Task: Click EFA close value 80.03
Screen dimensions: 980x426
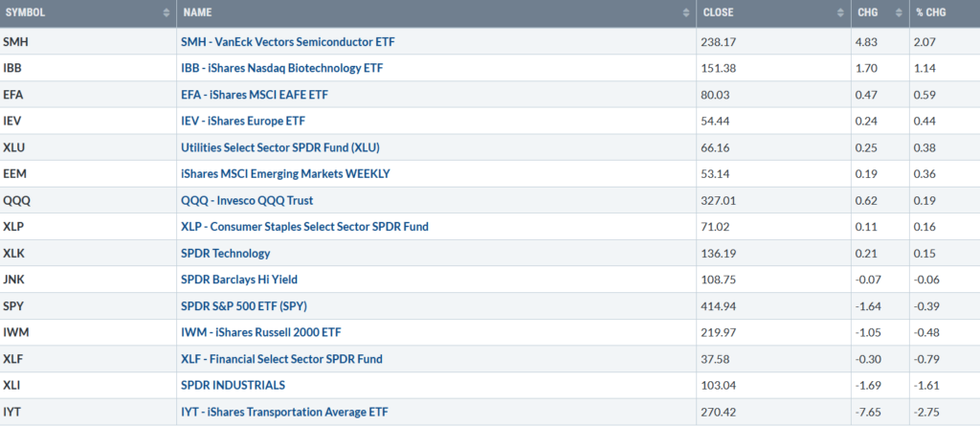Action: (716, 95)
